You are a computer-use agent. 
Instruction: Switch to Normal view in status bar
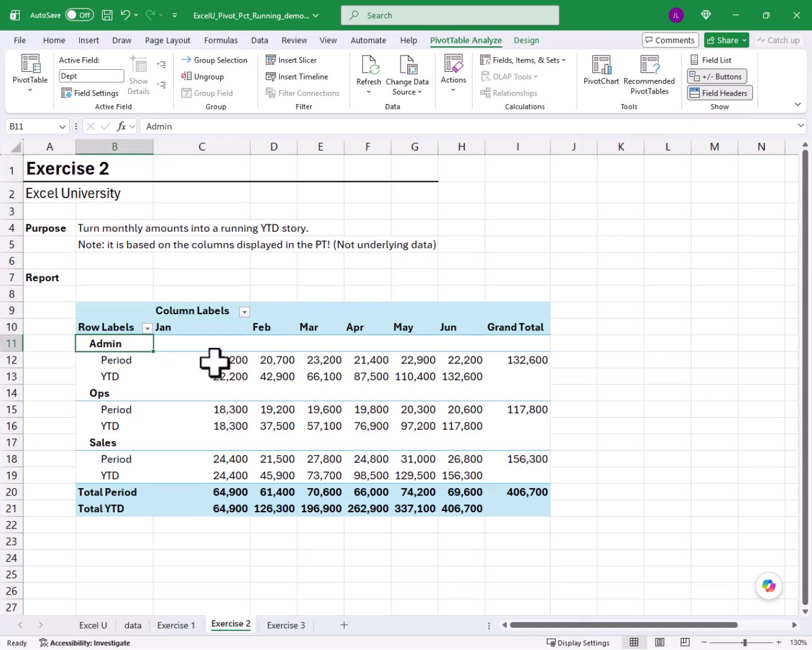pos(634,643)
